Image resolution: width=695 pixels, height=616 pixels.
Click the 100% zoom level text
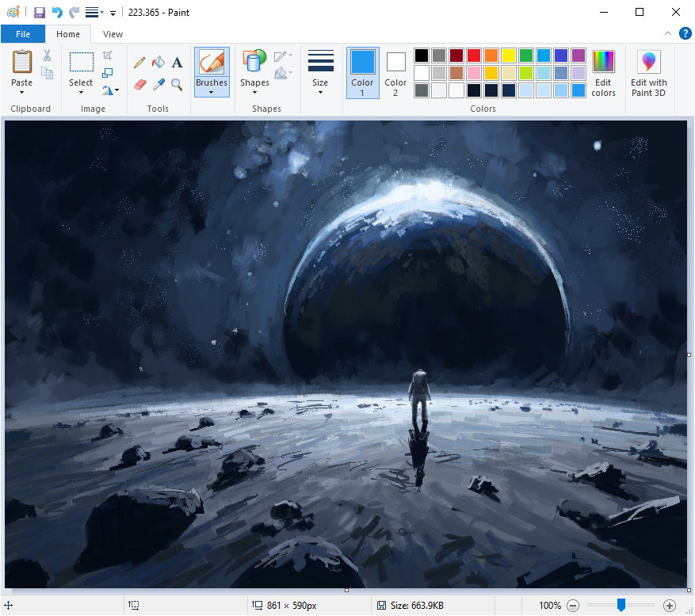(x=550, y=606)
